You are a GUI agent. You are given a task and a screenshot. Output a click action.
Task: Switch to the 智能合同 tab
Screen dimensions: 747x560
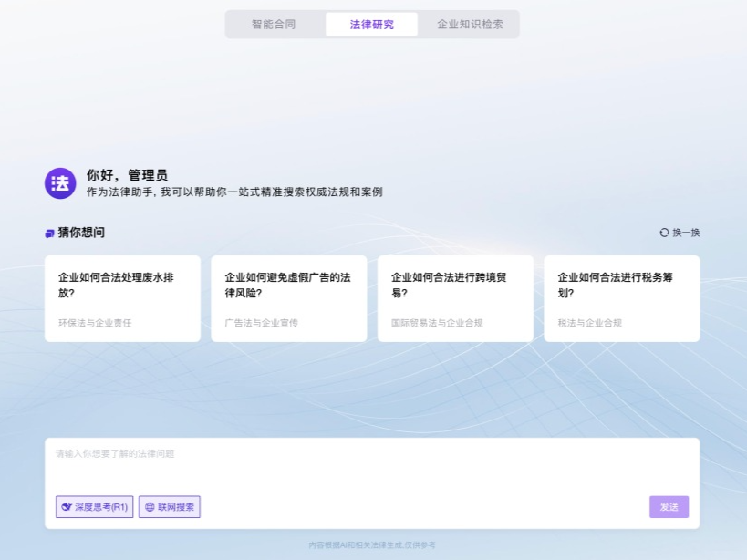(274, 25)
